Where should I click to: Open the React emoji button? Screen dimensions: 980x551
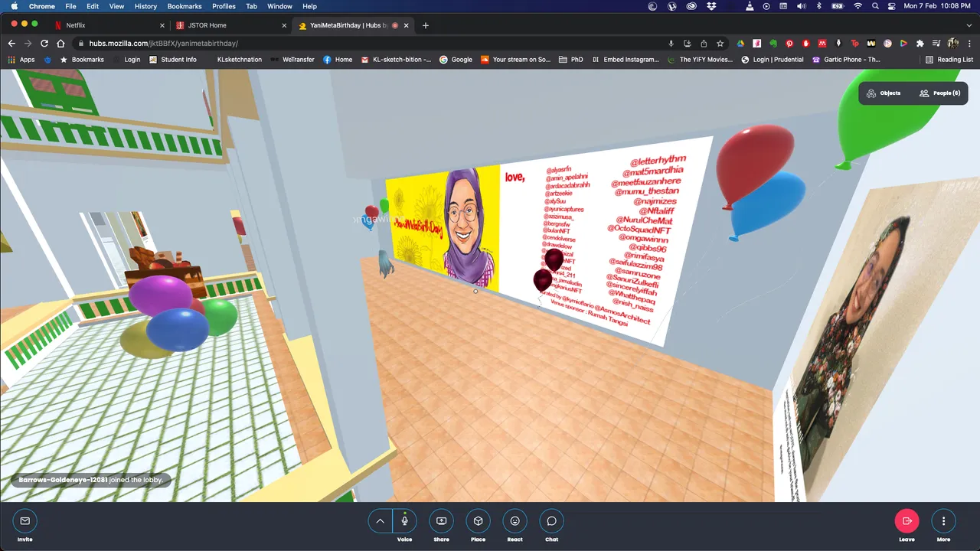tap(514, 521)
